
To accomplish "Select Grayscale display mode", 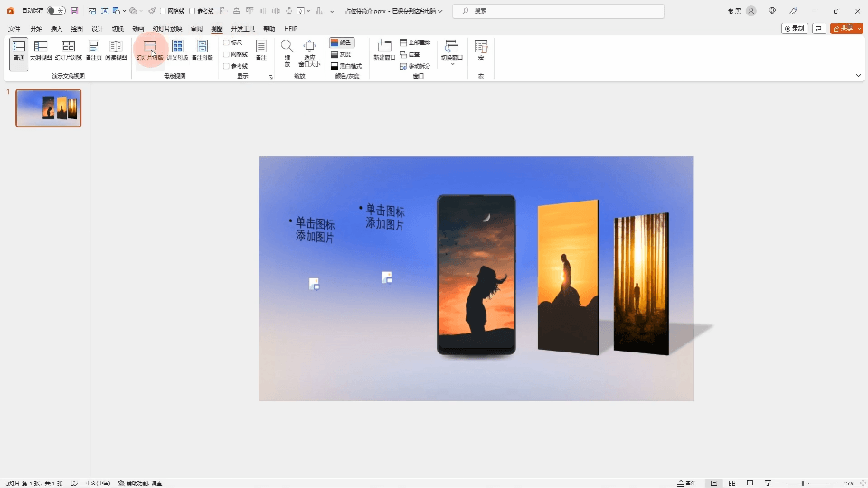I will [341, 54].
